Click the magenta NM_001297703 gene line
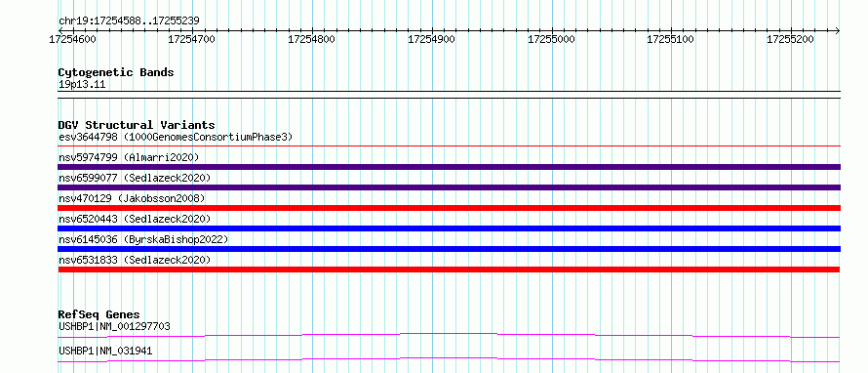Viewport: 868px width, 373px height. [x=449, y=335]
